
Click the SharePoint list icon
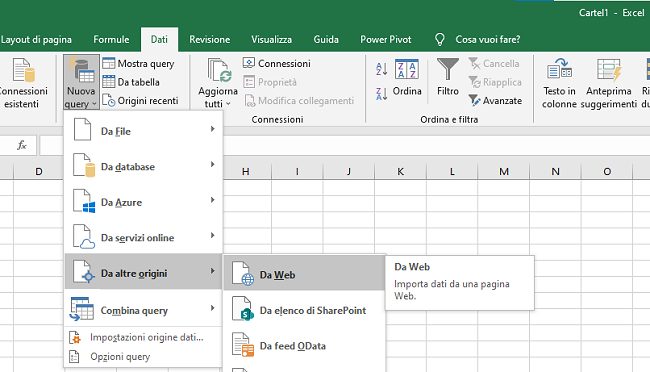243,309
